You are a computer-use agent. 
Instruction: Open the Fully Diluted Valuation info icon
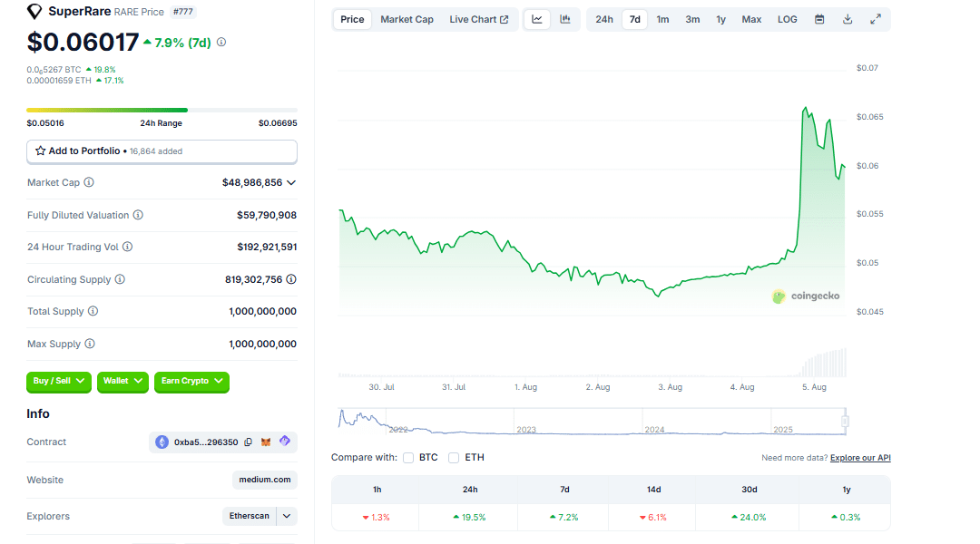coord(138,215)
